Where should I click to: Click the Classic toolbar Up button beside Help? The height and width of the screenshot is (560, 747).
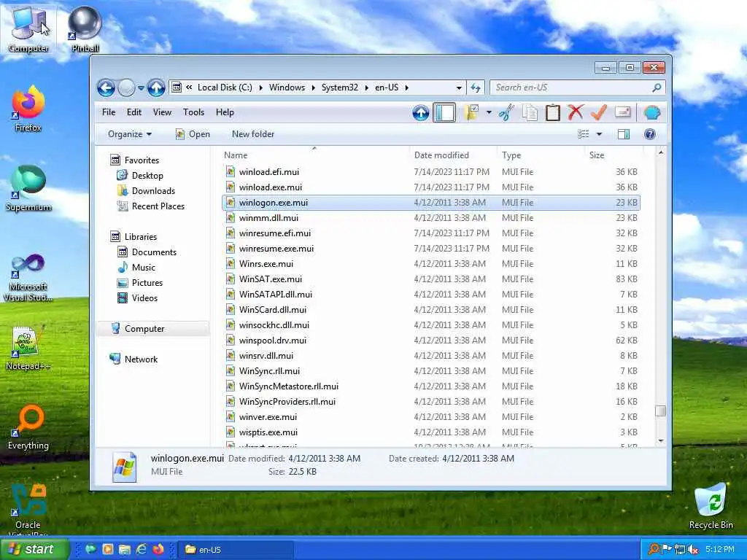pyautogui.click(x=421, y=113)
